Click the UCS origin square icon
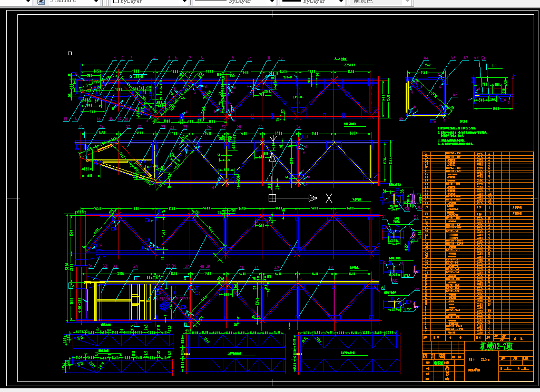This screenshot has width=540, height=392. click(272, 198)
